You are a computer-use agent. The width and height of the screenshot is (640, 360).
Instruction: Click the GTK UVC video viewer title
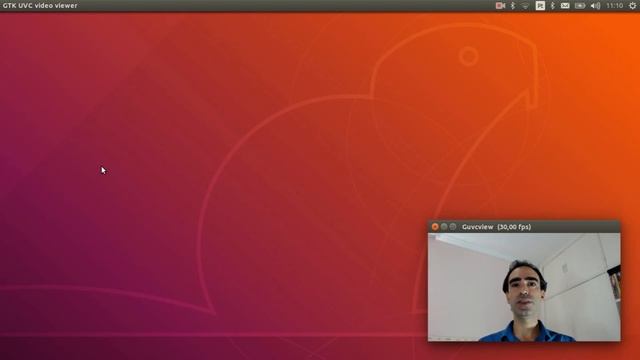point(40,6)
